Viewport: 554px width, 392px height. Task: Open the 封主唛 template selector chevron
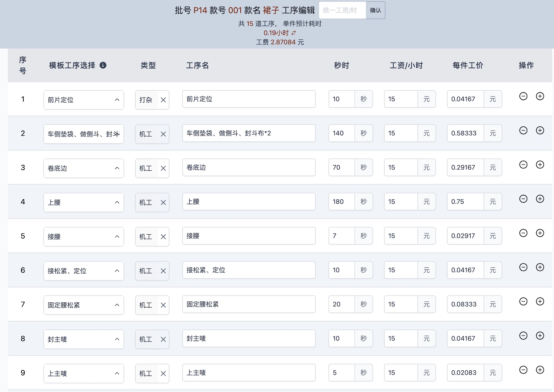pyautogui.click(x=117, y=339)
